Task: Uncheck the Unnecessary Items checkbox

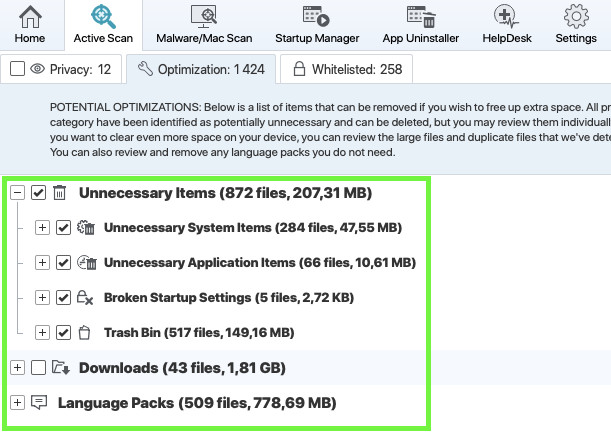Action: [39, 192]
